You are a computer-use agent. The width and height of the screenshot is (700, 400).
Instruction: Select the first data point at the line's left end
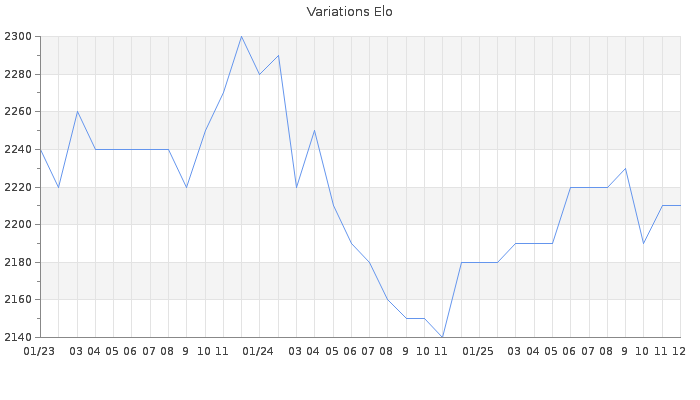coord(40,149)
